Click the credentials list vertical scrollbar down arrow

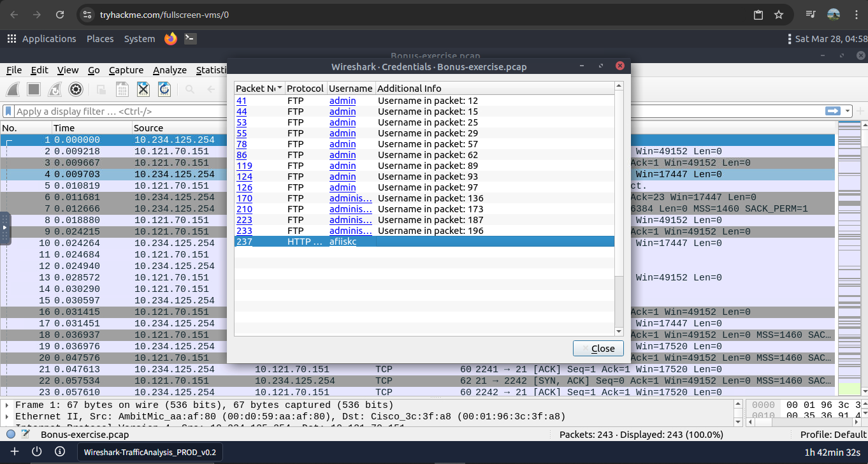pos(618,331)
